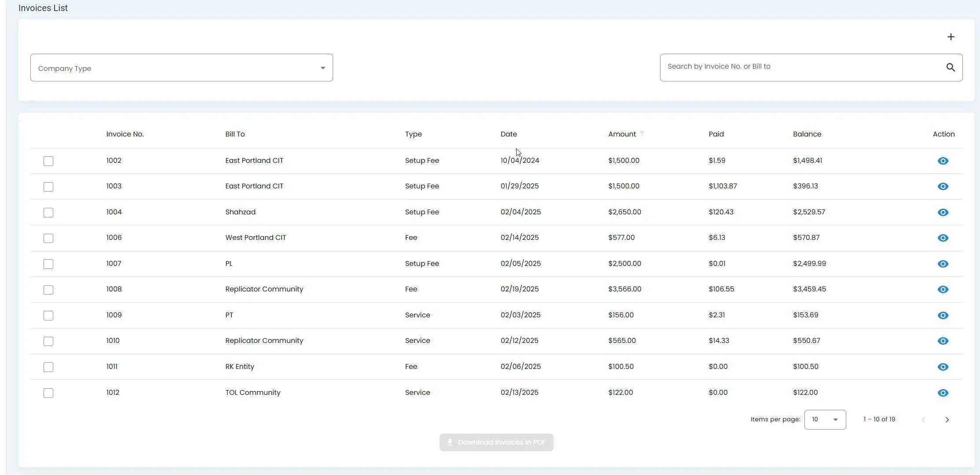Click the Balance column header
The width and height of the screenshot is (980, 475).
point(807,134)
